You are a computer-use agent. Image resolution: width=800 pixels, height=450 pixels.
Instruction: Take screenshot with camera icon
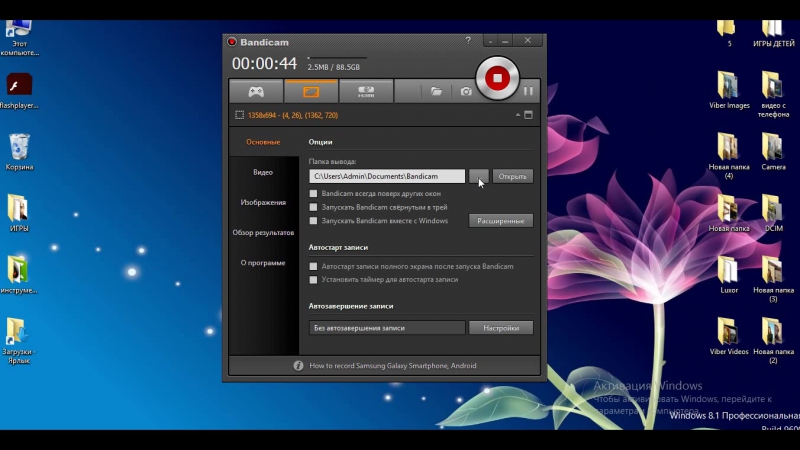(x=466, y=91)
